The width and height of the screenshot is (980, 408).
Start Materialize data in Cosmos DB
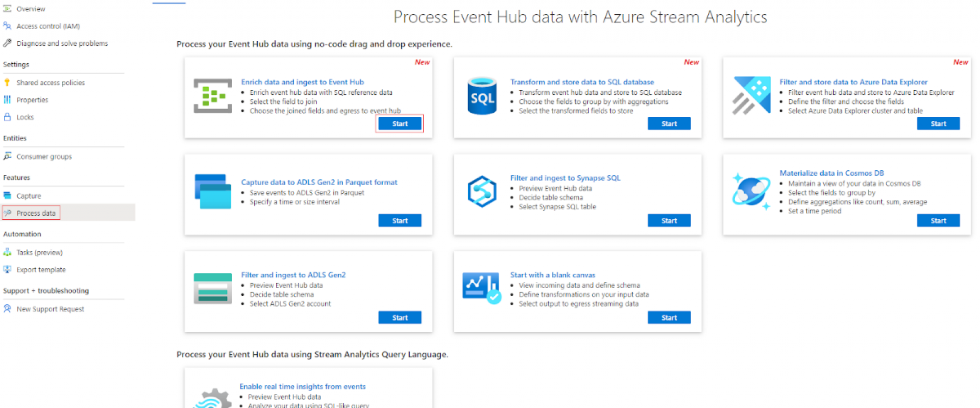click(938, 220)
